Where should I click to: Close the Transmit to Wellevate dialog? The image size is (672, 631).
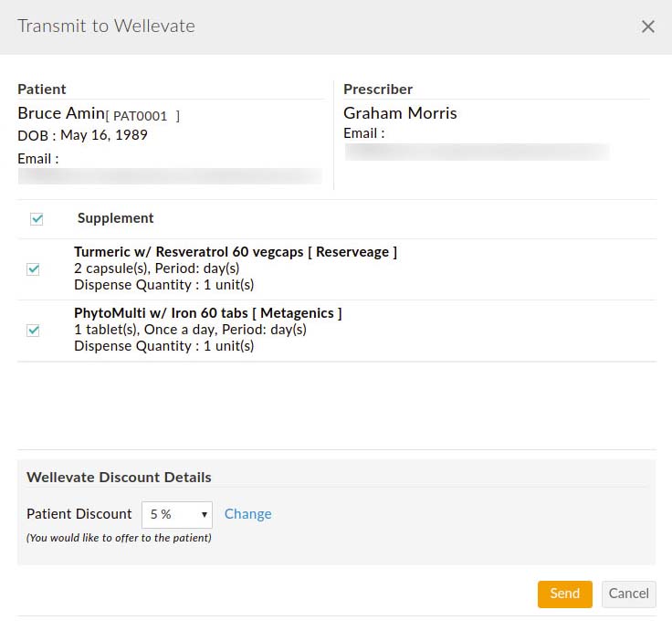click(x=647, y=26)
